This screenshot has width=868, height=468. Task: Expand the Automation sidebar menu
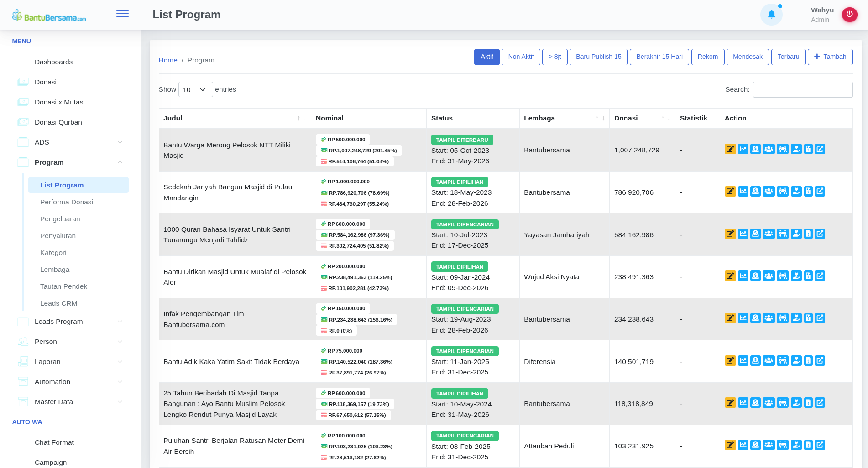(70, 382)
